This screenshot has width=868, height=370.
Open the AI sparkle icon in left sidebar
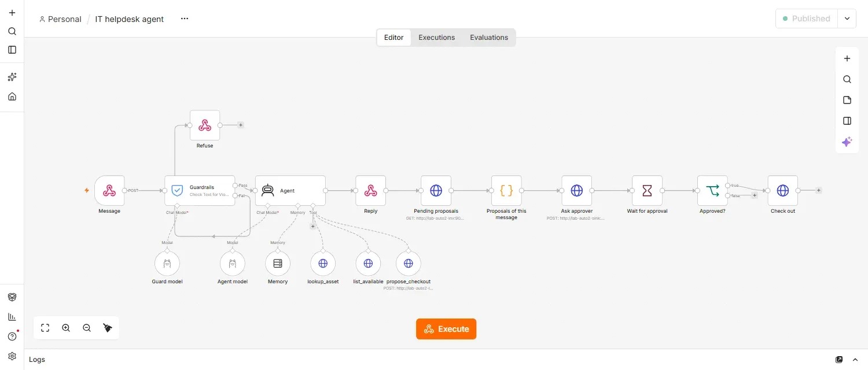point(12,77)
